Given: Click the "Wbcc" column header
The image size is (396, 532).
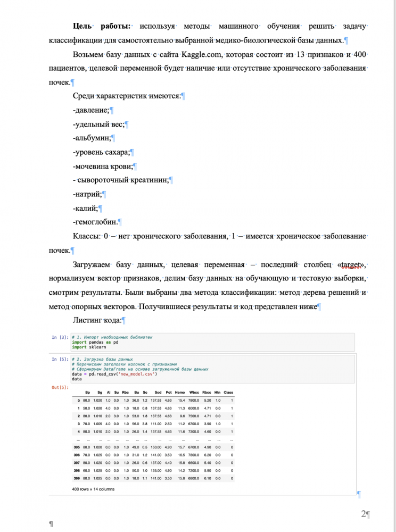Looking at the screenshot, I should [194, 392].
